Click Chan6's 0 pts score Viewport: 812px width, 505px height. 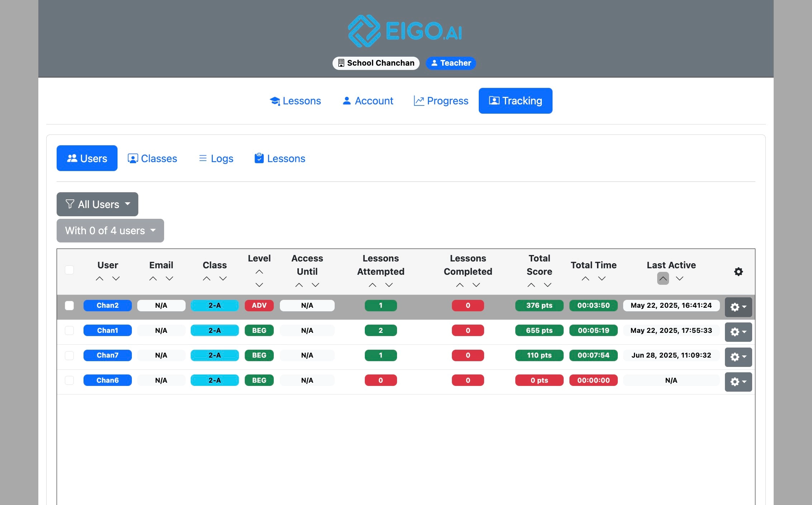tap(539, 381)
